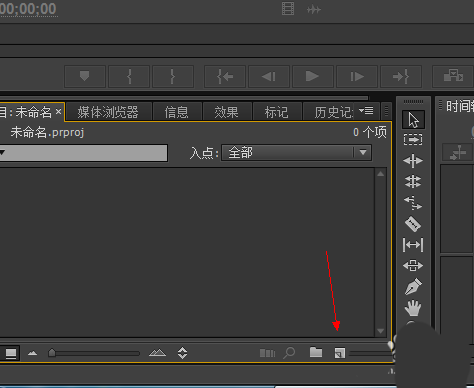The width and height of the screenshot is (474, 388).
Task: Click the Insert edit button
Action: pyautogui.click(x=453, y=77)
